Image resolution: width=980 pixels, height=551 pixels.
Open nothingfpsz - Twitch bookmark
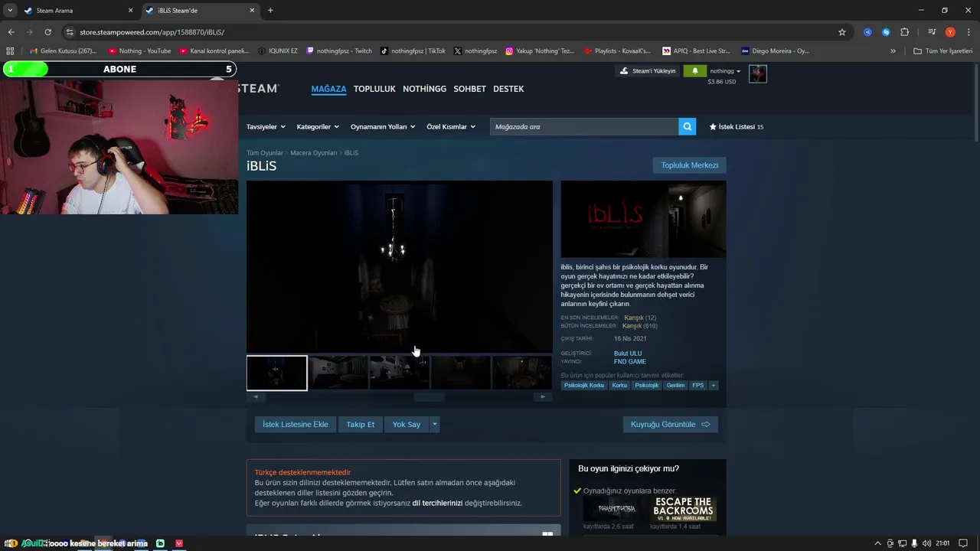tap(338, 51)
